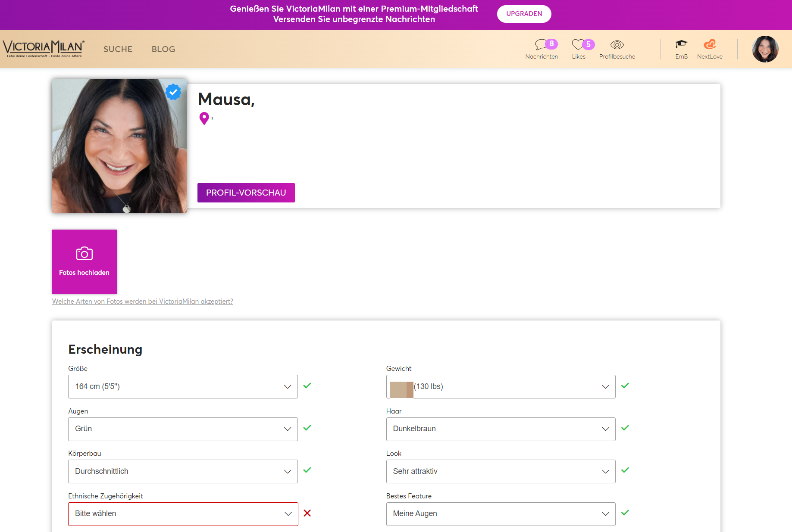Click the camera icon in Fotos hochladen
The image size is (792, 532).
85,253
